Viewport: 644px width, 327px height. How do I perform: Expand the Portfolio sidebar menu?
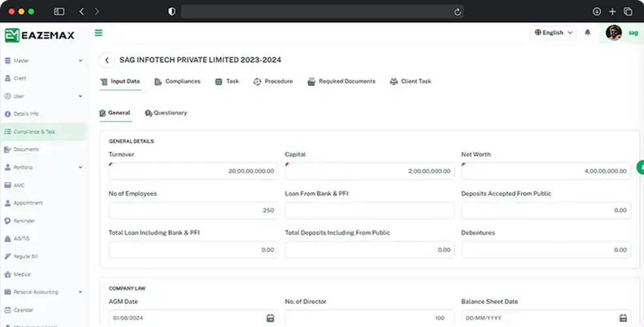coord(43,167)
